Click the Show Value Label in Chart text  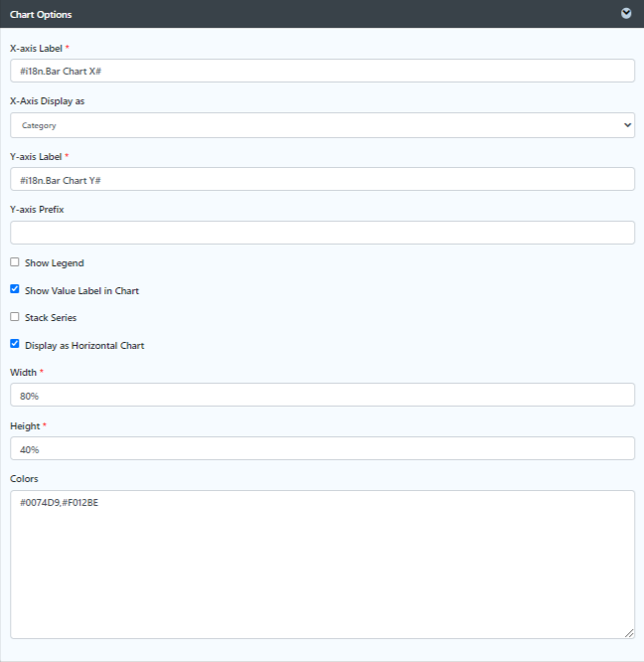point(81,291)
